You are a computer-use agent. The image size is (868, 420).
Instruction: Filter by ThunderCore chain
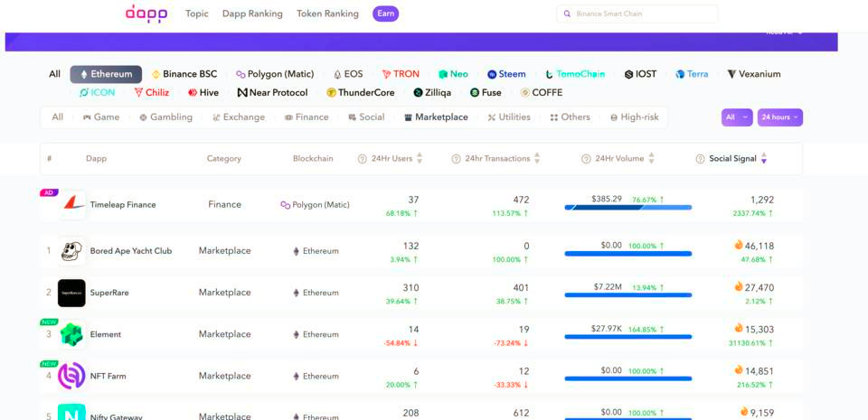(361, 93)
